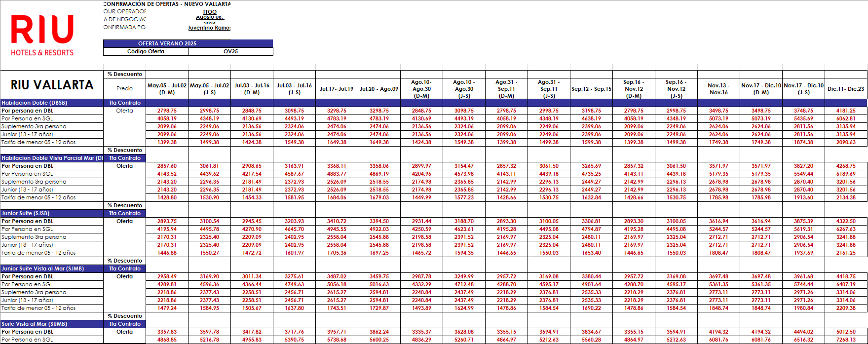Click the Jul.03 - Jul.16 (D-M) column header
This screenshot has width=868, height=344.
252,89
